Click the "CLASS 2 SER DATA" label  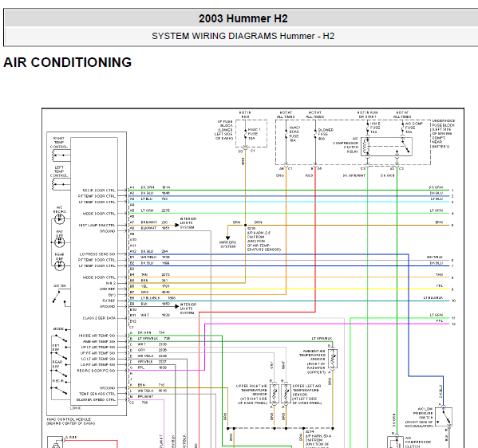click(99, 318)
